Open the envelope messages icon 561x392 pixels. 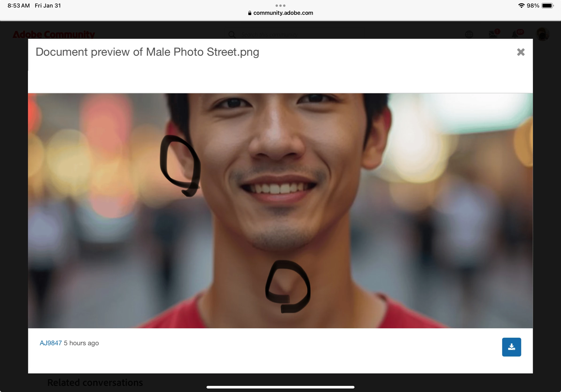(493, 34)
